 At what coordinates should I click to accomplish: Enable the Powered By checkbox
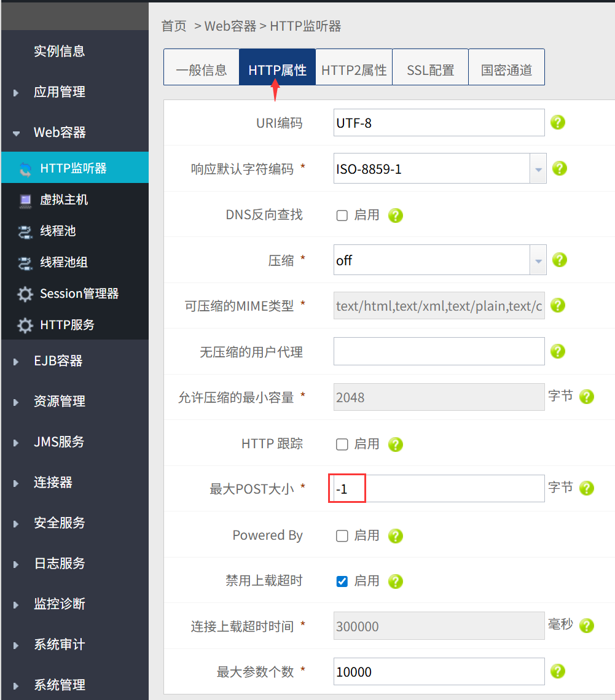(x=342, y=535)
